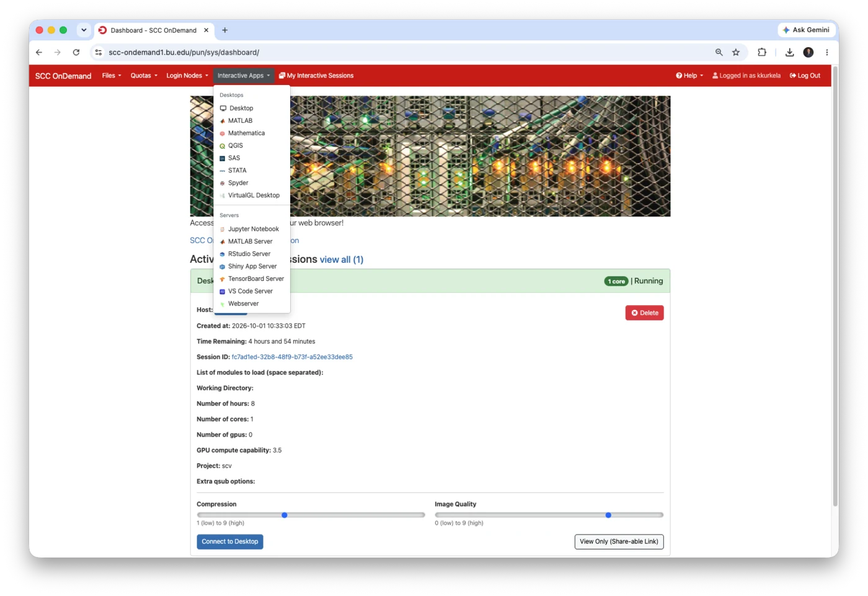Expand the Login Nodes menu
The width and height of the screenshot is (868, 596).
coord(187,76)
